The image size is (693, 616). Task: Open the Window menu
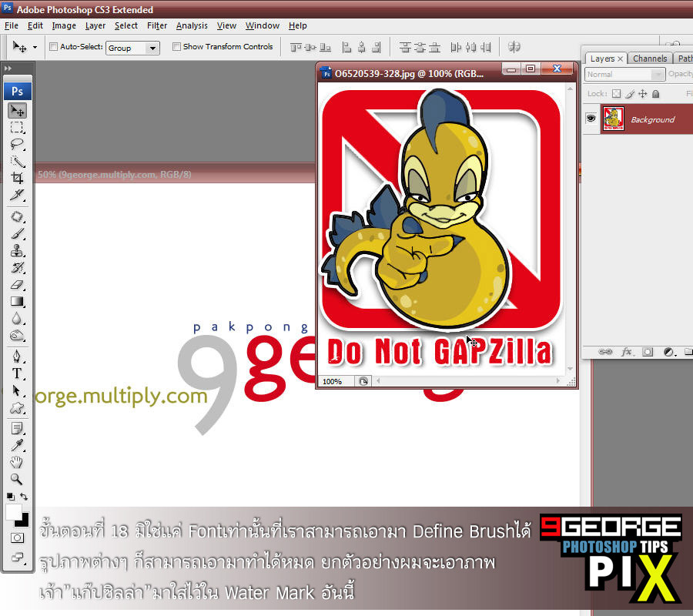(263, 25)
